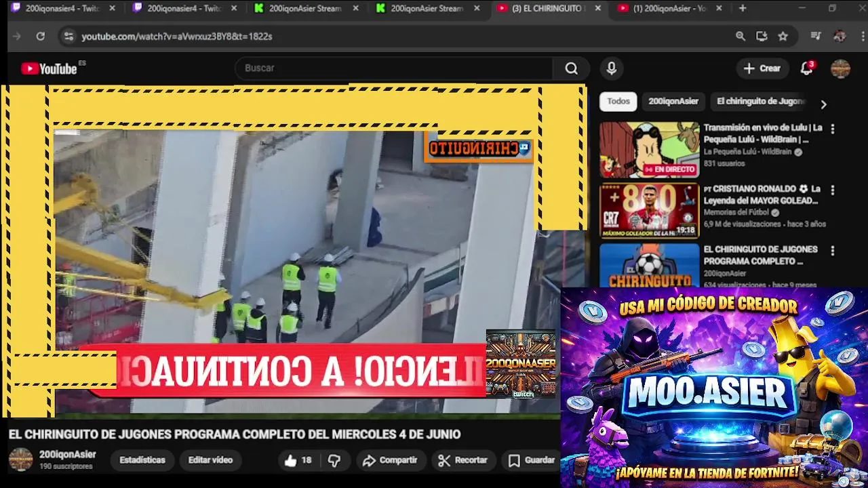Click the Crear button

[762, 68]
